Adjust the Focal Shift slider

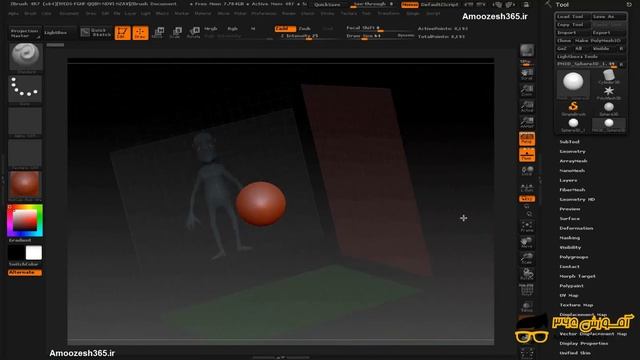[x=371, y=28]
